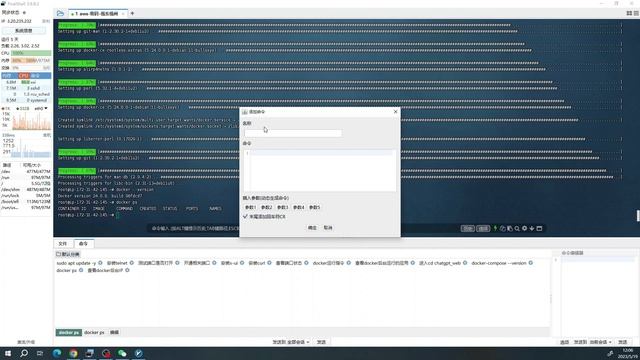Open Windows taskbar search

24,353
